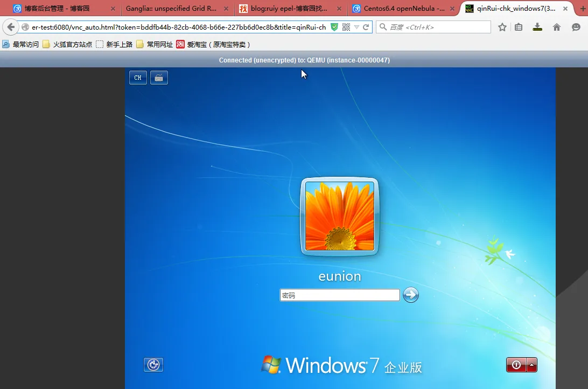Click the eunion user picture
Image resolution: width=588 pixels, height=389 pixels.
340,216
